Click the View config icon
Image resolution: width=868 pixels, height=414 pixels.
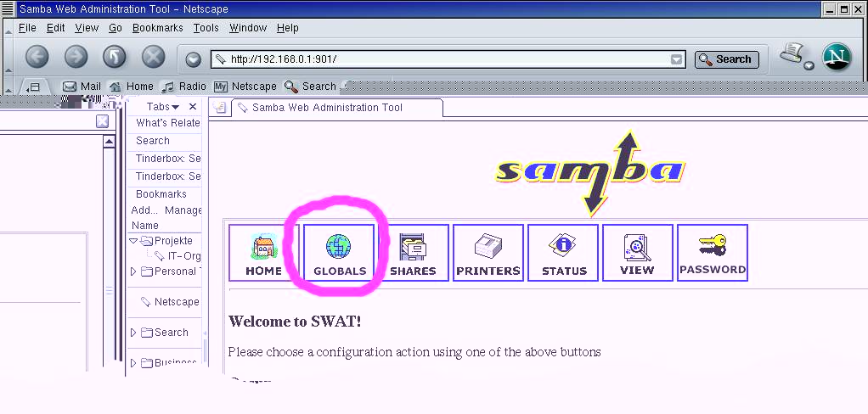pyautogui.click(x=637, y=252)
